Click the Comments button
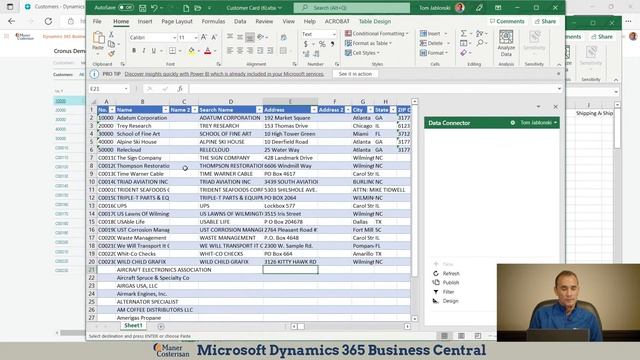 click(507, 21)
